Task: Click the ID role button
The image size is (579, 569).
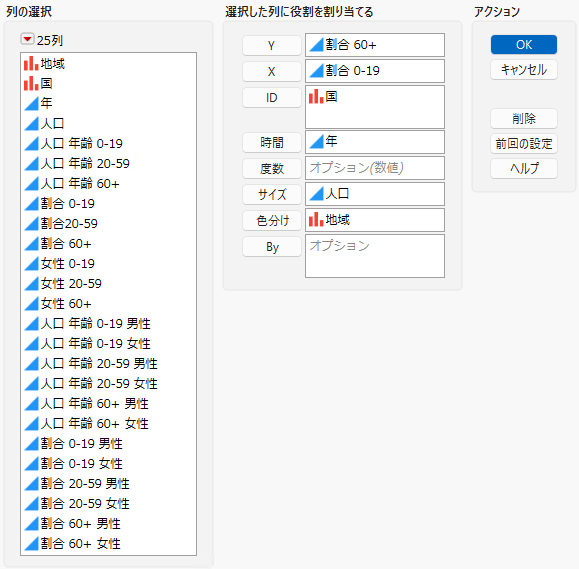Action: click(272, 97)
